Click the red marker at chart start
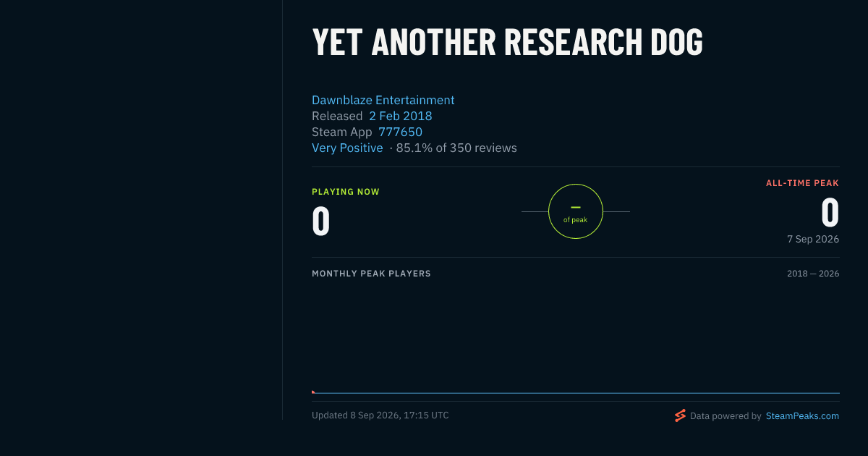The height and width of the screenshot is (456, 868). pos(313,392)
